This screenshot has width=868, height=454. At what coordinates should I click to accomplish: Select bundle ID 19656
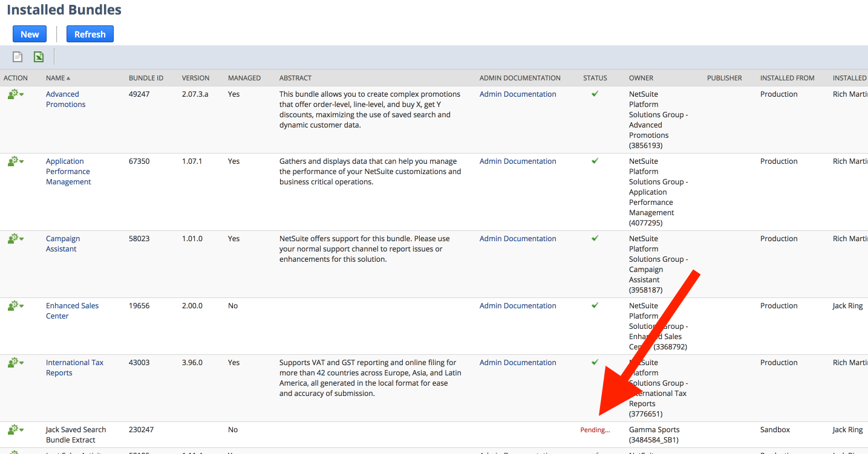tap(139, 306)
